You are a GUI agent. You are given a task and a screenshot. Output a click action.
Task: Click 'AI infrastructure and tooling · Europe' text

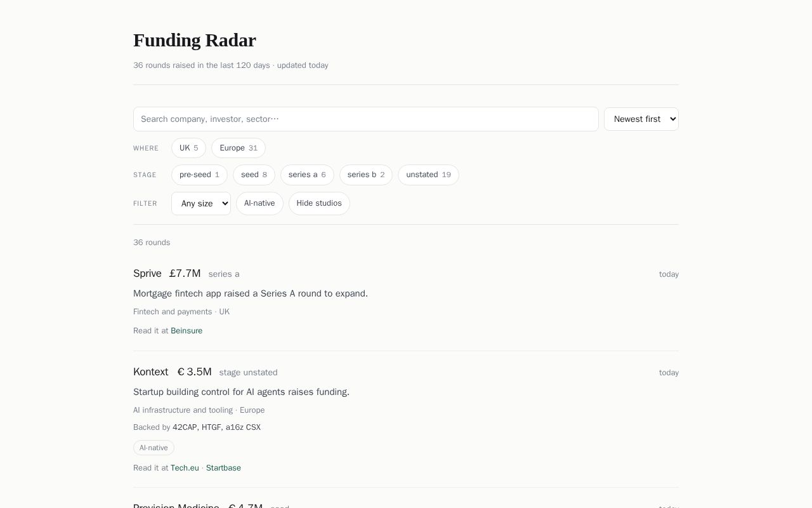tap(199, 410)
